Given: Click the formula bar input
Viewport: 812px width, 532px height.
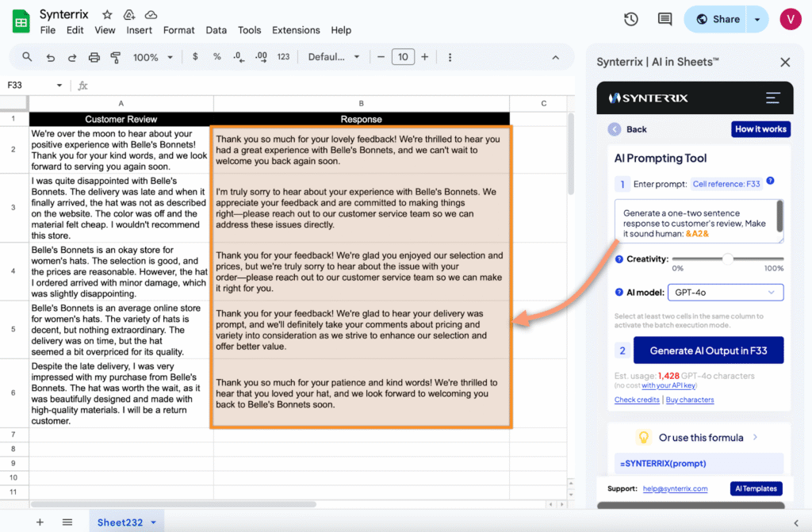Looking at the screenshot, I should [x=331, y=86].
